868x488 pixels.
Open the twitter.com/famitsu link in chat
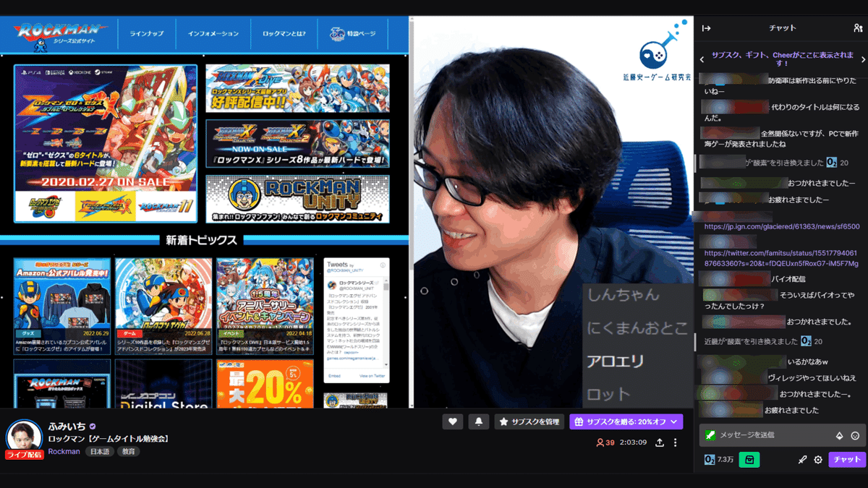tap(781, 258)
